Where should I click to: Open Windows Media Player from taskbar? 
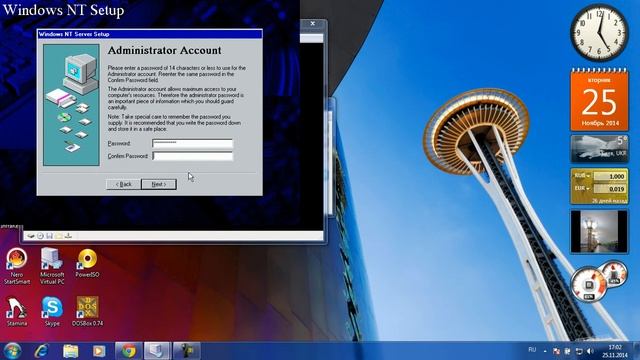[x=99, y=351]
